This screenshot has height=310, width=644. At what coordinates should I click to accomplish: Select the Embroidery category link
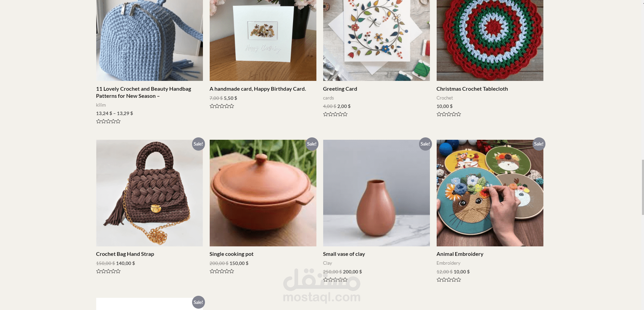(449, 263)
